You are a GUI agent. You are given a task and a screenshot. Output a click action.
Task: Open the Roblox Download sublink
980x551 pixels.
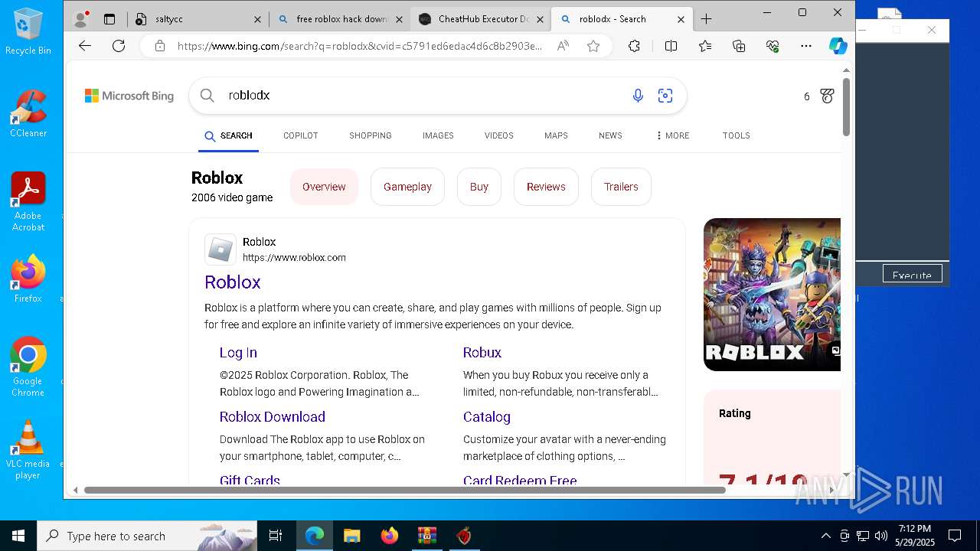click(x=273, y=417)
